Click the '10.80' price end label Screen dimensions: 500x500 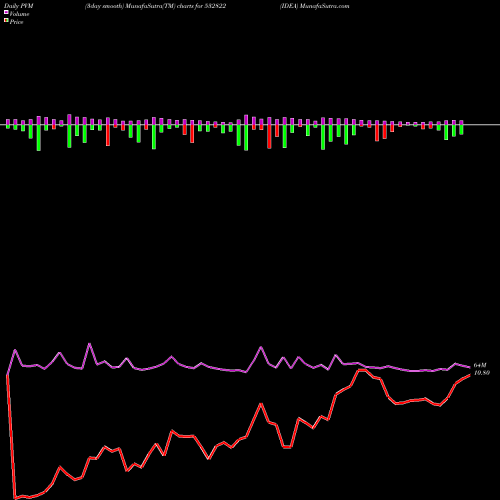[482, 373]
